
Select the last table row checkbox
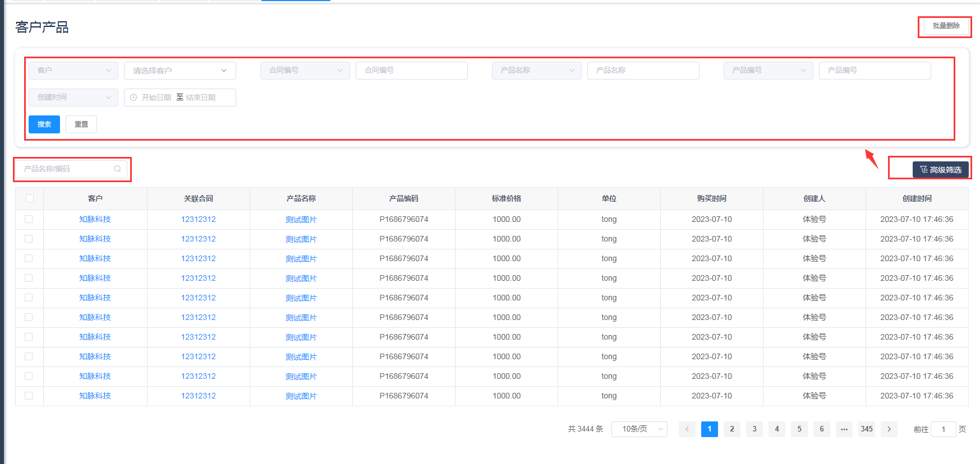pyautogui.click(x=29, y=396)
